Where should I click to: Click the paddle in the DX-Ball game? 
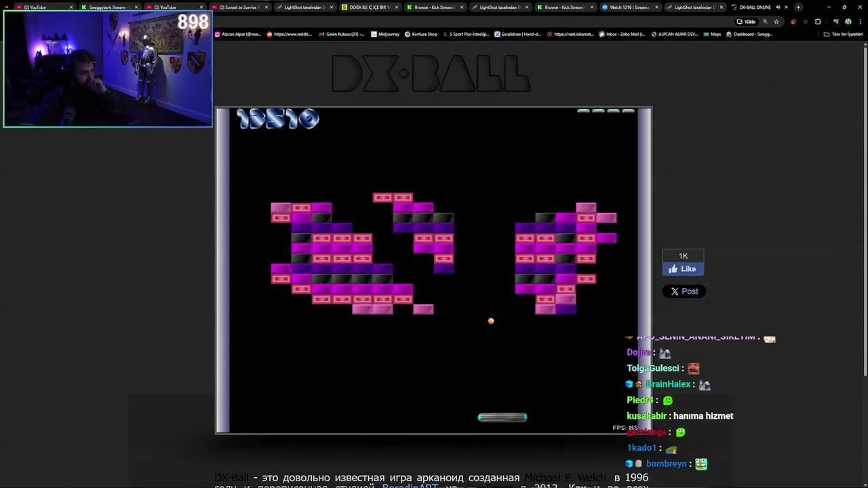point(502,418)
